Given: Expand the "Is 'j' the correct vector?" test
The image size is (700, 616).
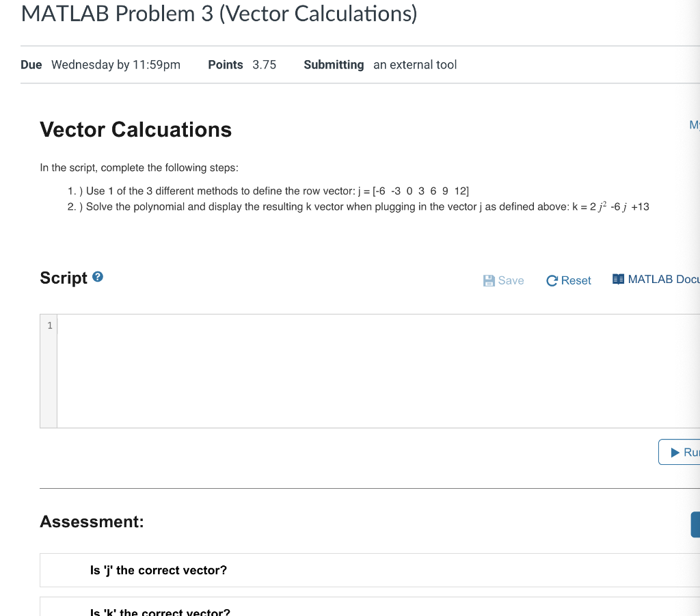Looking at the screenshot, I should [370, 570].
